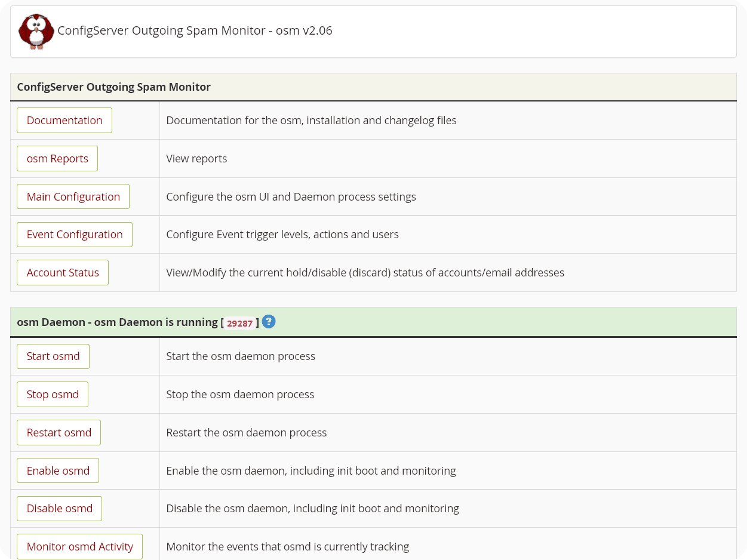Screen dimensions: 747x560
Task: Click Restart osmd
Action: click(59, 433)
